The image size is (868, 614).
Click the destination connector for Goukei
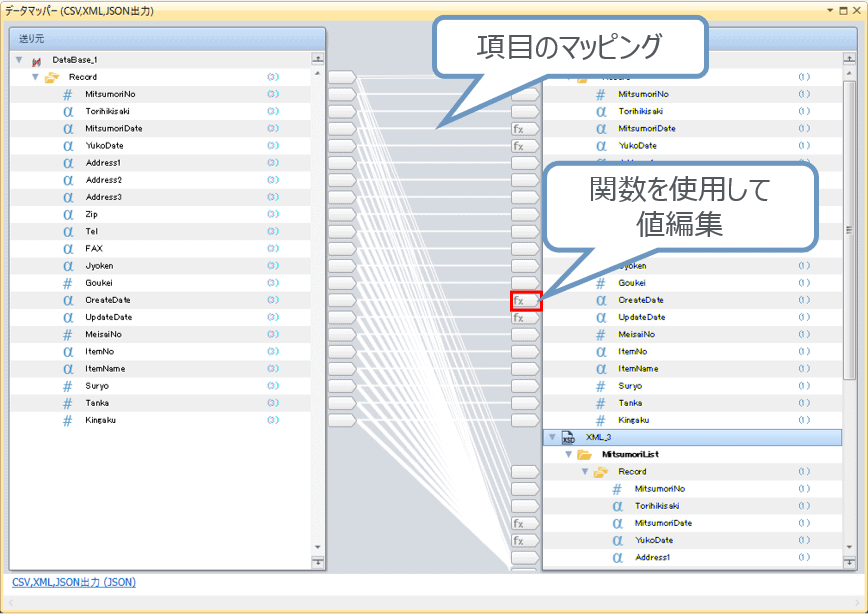coord(525,283)
